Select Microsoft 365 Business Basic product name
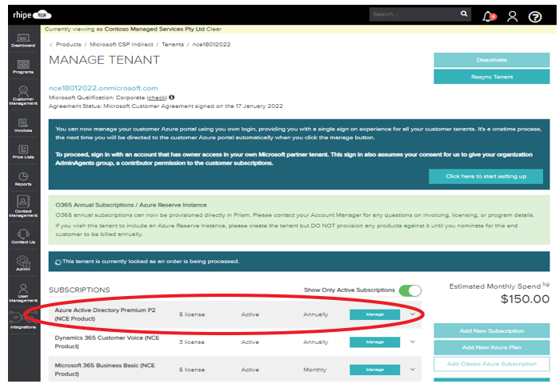 click(x=105, y=370)
